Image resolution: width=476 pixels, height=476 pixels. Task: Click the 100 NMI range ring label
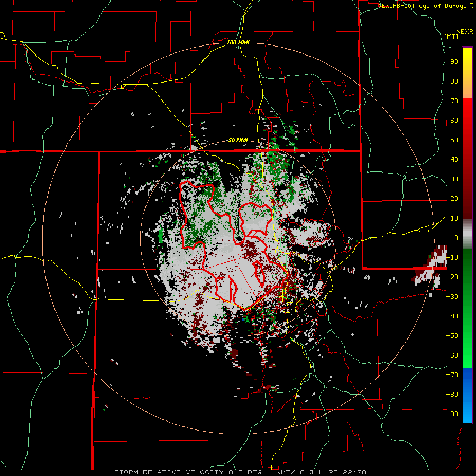[238, 42]
